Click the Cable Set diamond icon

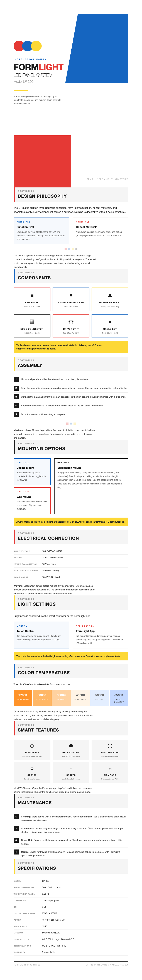(x=110, y=322)
